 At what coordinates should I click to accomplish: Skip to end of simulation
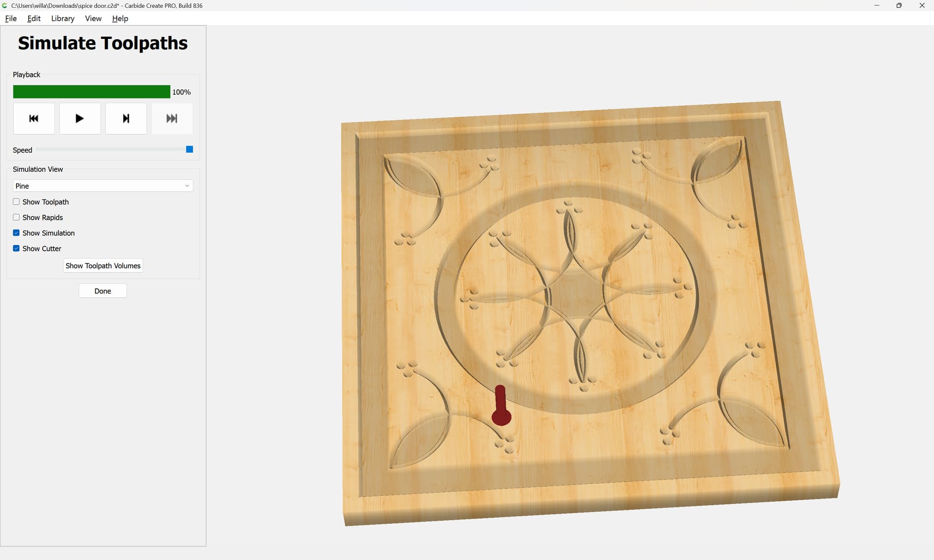click(x=172, y=119)
